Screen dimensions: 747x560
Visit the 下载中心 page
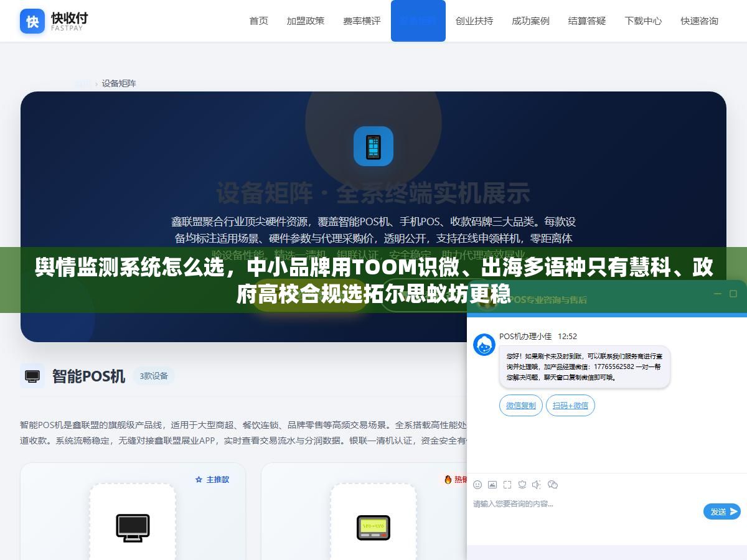pos(643,21)
